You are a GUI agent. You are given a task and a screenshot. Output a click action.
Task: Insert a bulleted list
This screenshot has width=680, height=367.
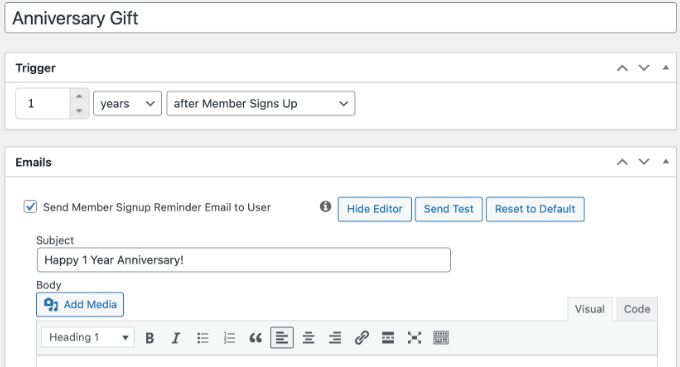(203, 338)
